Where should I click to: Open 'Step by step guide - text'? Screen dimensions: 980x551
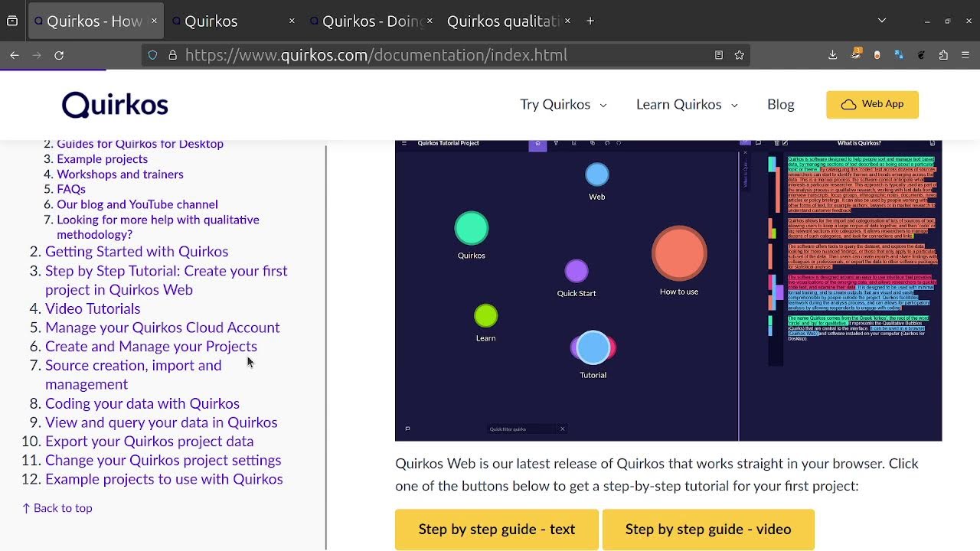point(497,530)
